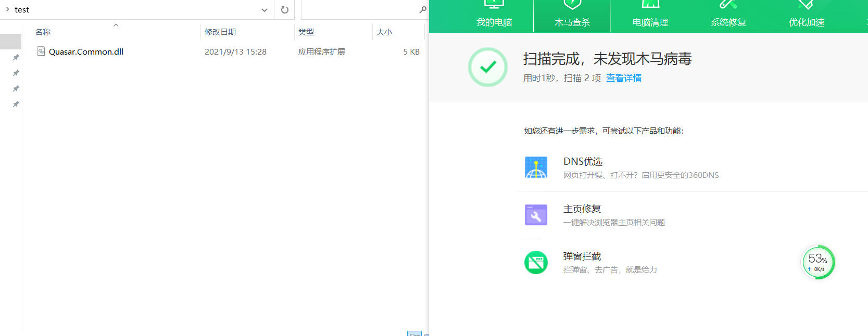The image size is (868, 336).
Task: Click 一键解决浏览器主页相关问题 description
Action: coord(614,223)
